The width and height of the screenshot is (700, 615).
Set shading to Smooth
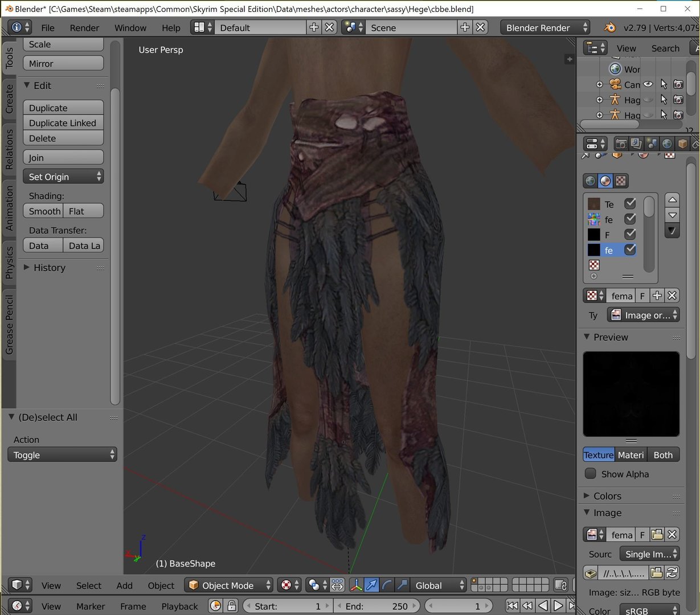tap(44, 211)
